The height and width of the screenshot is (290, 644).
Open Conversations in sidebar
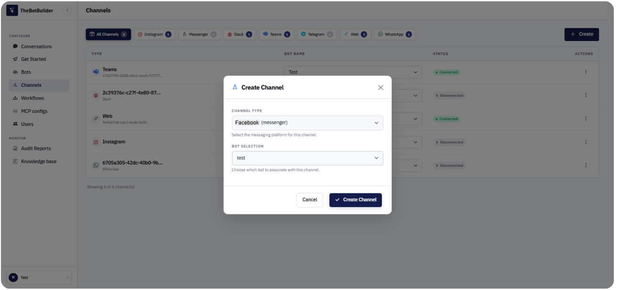[x=39, y=46]
